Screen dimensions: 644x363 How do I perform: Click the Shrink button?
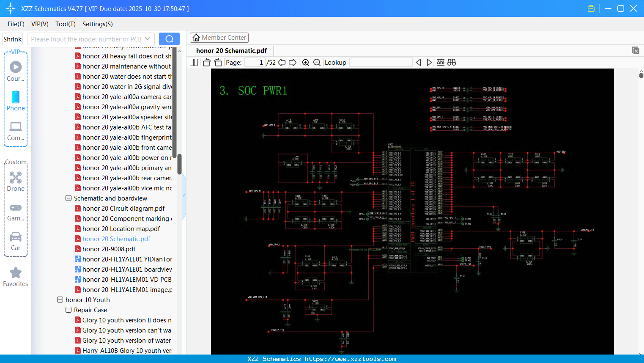coord(12,39)
